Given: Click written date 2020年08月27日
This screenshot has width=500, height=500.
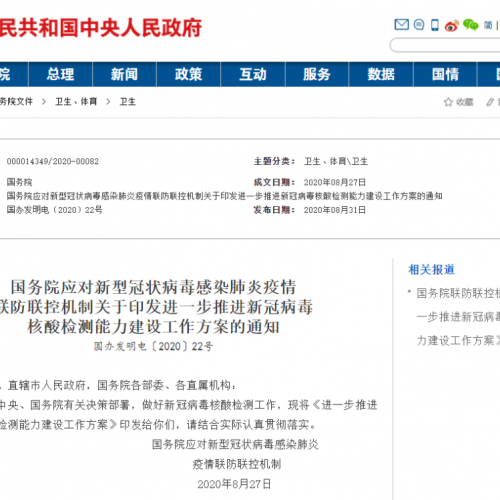Looking at the screenshot, I should click(335, 182).
